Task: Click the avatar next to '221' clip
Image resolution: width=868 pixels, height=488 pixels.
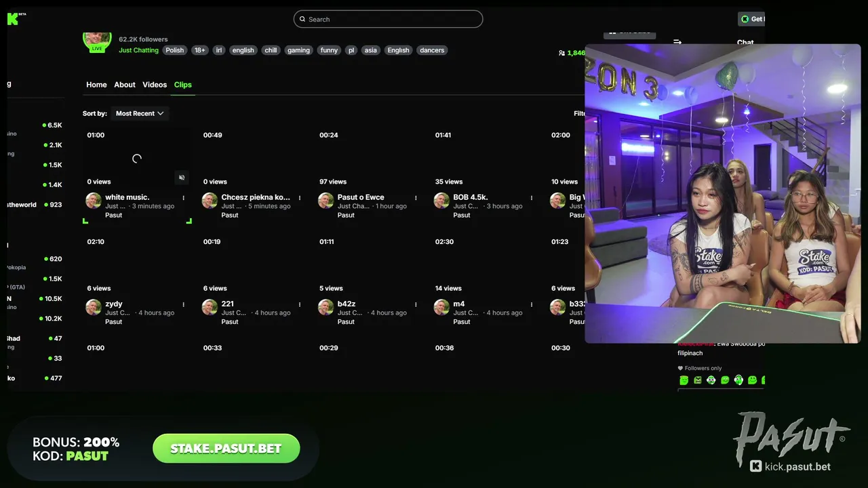Action: 210,307
